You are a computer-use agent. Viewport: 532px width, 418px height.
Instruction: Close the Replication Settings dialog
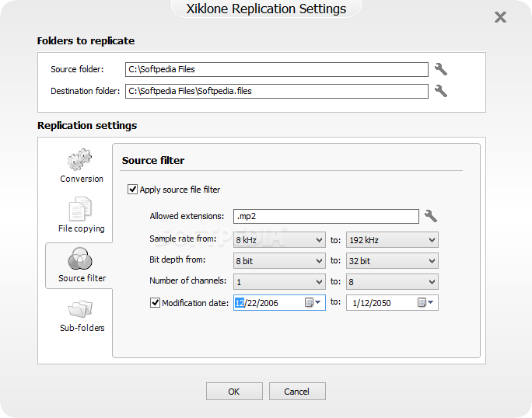pyautogui.click(x=500, y=17)
